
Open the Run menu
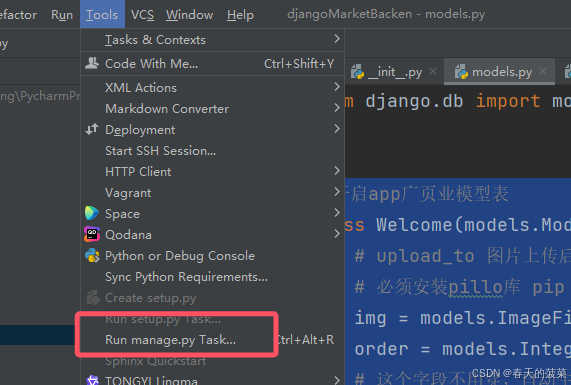(62, 15)
